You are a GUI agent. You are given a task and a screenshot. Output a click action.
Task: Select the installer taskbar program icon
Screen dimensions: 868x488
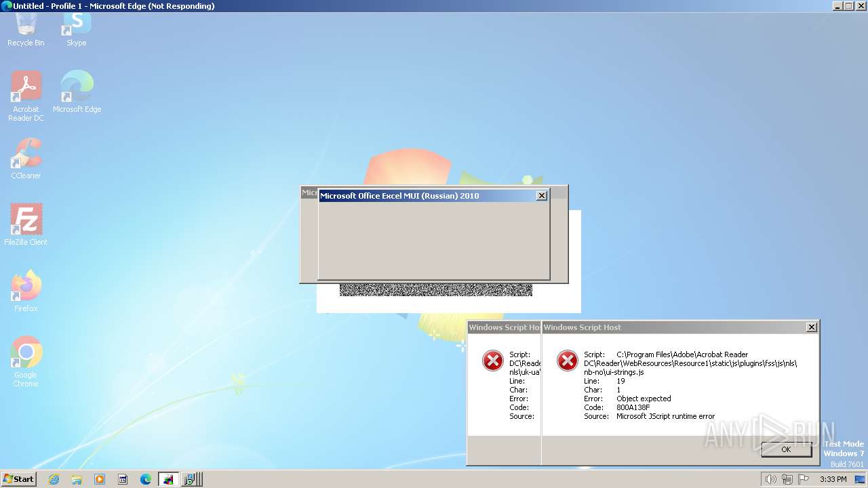click(x=189, y=479)
